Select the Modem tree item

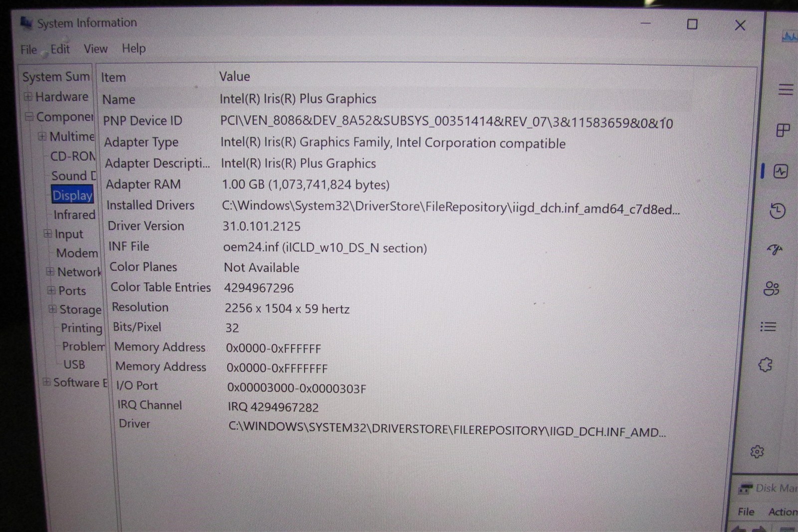(77, 253)
